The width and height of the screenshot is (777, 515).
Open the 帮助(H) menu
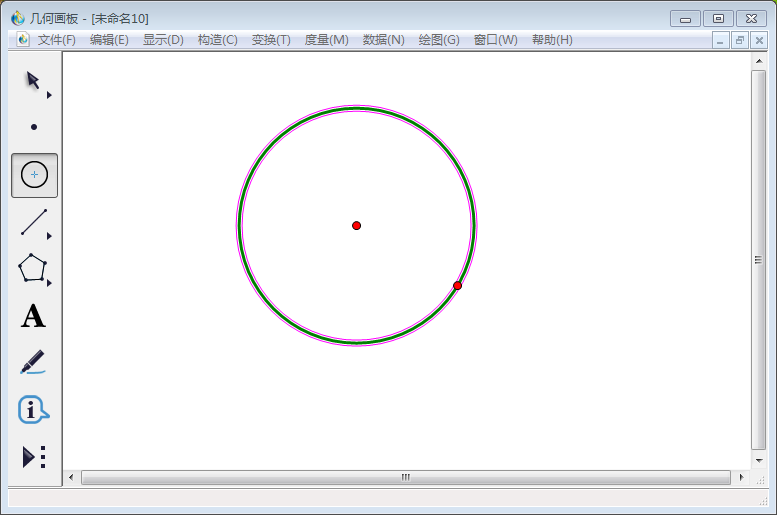coord(552,40)
